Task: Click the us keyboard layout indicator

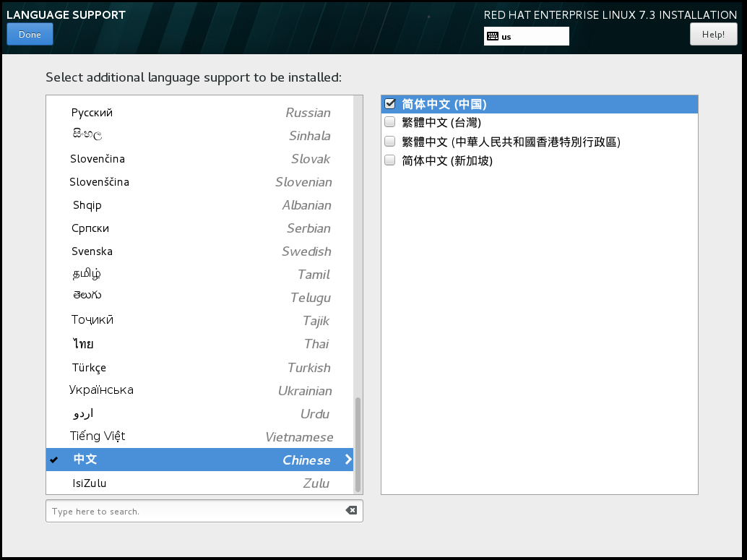Action: tap(526, 36)
